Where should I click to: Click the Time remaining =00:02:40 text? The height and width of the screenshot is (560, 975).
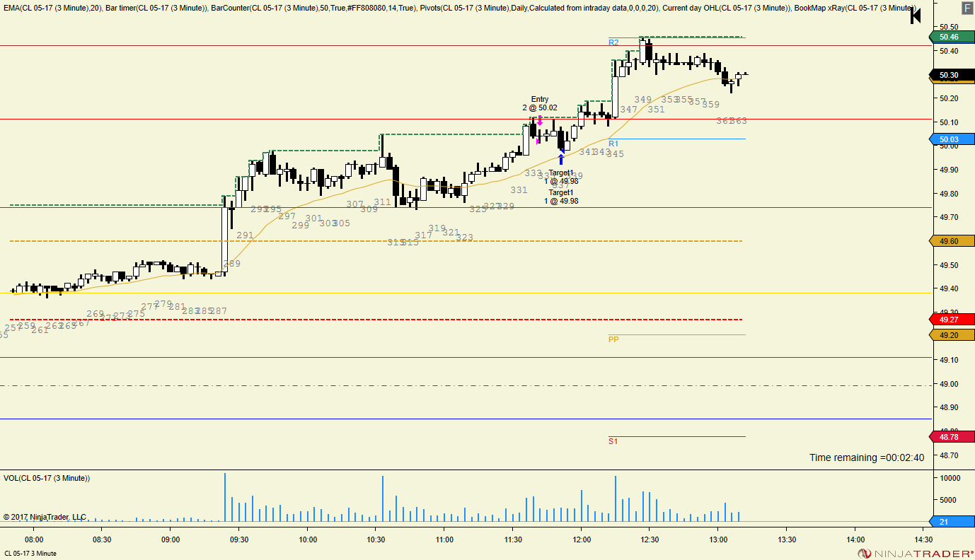(867, 457)
